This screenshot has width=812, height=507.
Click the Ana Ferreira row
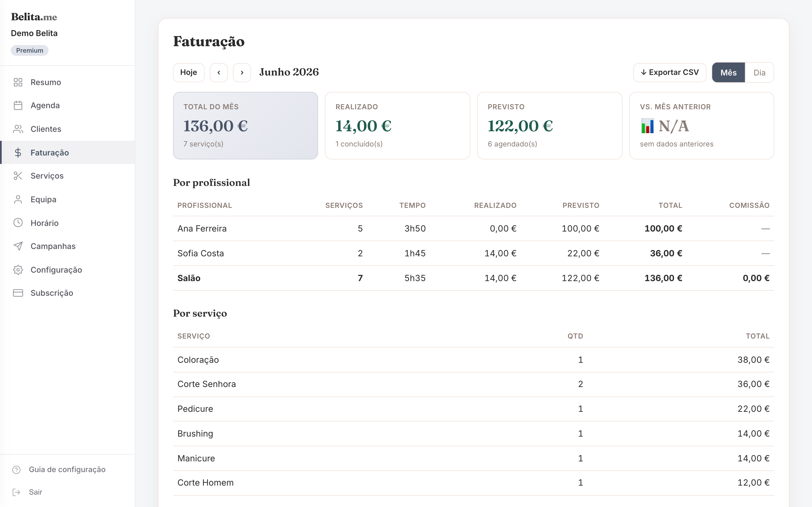pyautogui.click(x=473, y=229)
